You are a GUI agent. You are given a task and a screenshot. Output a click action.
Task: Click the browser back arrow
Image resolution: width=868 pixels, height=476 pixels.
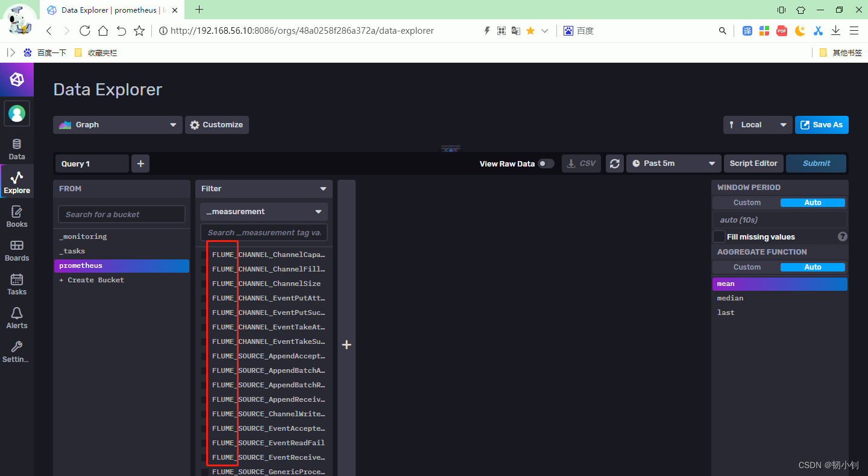49,31
